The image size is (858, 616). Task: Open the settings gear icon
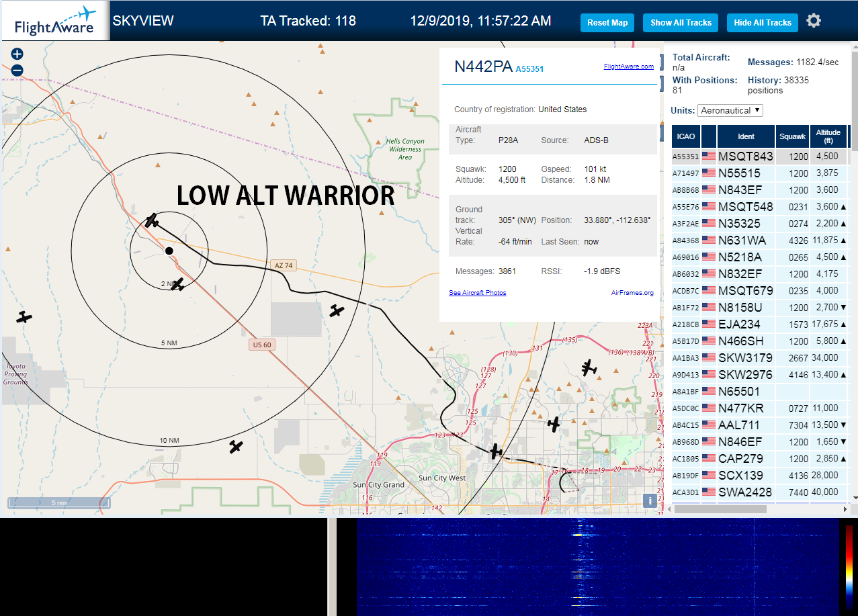(x=814, y=21)
